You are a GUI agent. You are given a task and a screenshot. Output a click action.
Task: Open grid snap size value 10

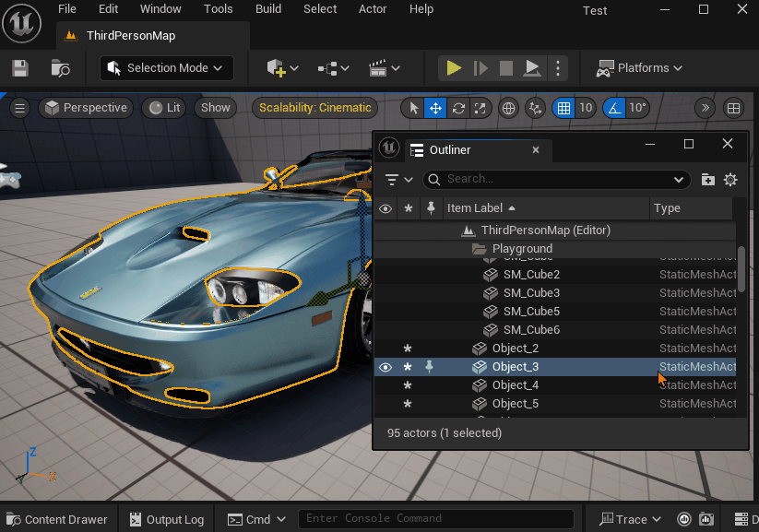click(586, 108)
